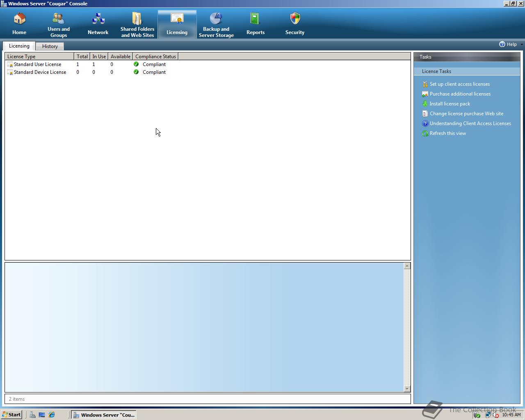
Task: Click the Tasks panel header
Action: 467,57
